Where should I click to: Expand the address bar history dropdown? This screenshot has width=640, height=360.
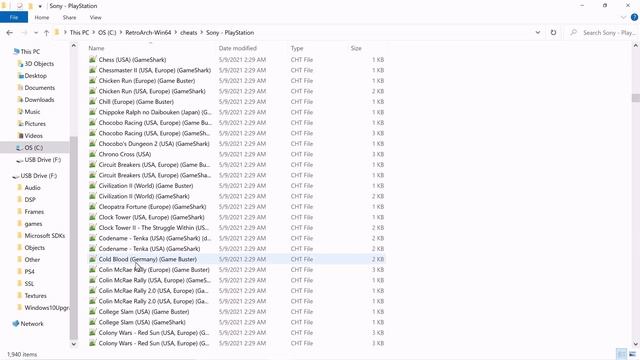(538, 33)
